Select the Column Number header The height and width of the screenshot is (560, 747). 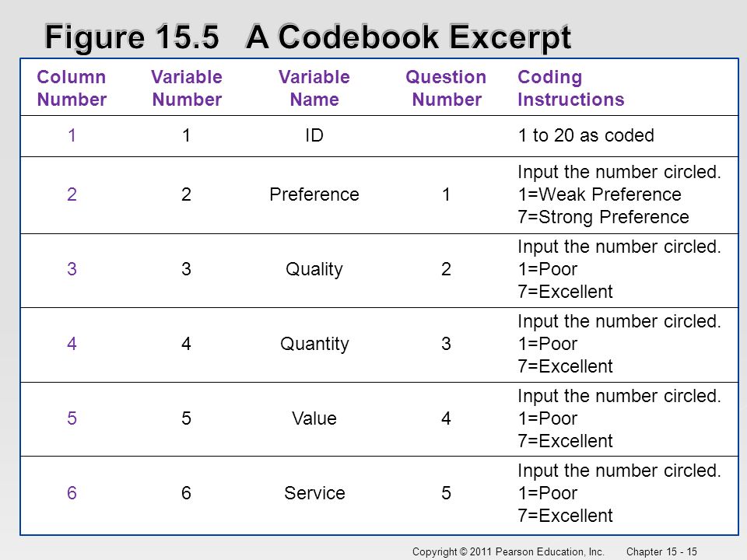point(72,88)
